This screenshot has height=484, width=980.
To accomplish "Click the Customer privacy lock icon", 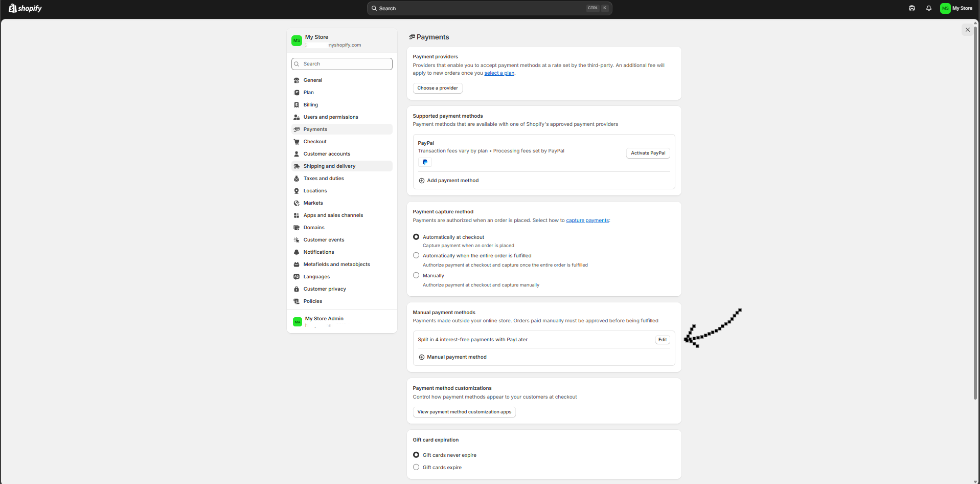I will (297, 289).
